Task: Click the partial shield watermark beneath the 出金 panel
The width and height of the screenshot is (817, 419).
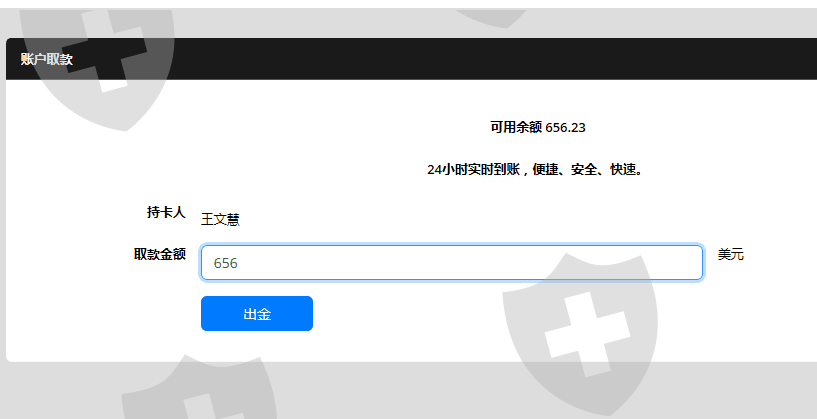Action: pyautogui.click(x=201, y=387)
